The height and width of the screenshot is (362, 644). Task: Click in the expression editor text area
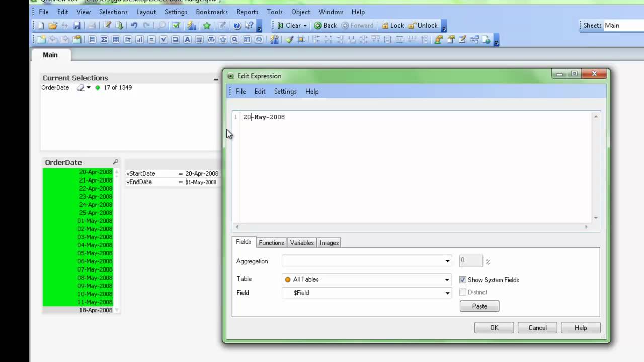pos(416,167)
